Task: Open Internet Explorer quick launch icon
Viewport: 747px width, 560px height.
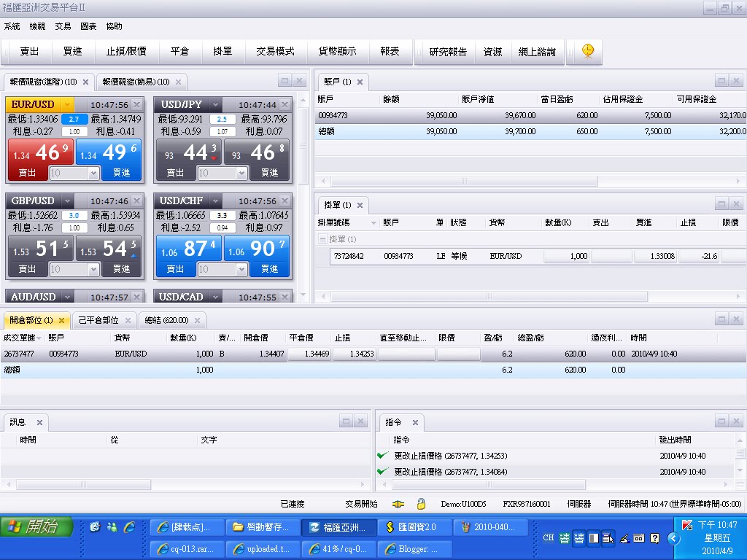Action: point(129,526)
